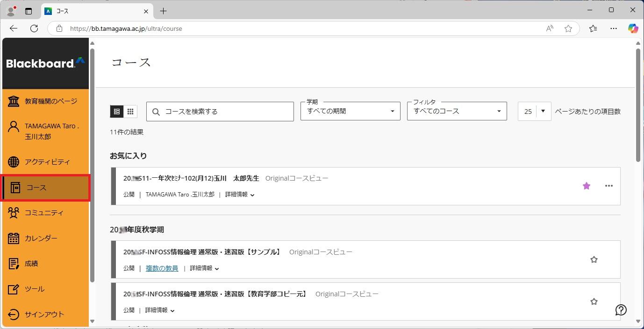Click the browser address bar URL

[126, 28]
